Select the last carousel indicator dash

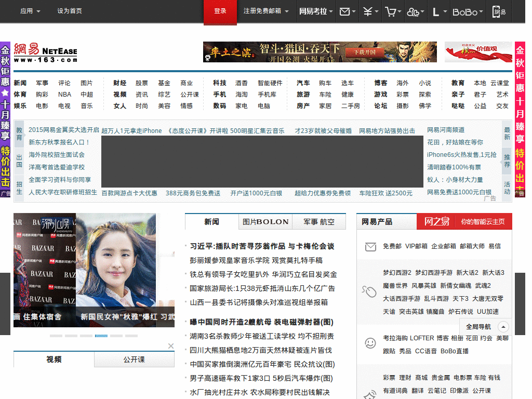(x=131, y=336)
